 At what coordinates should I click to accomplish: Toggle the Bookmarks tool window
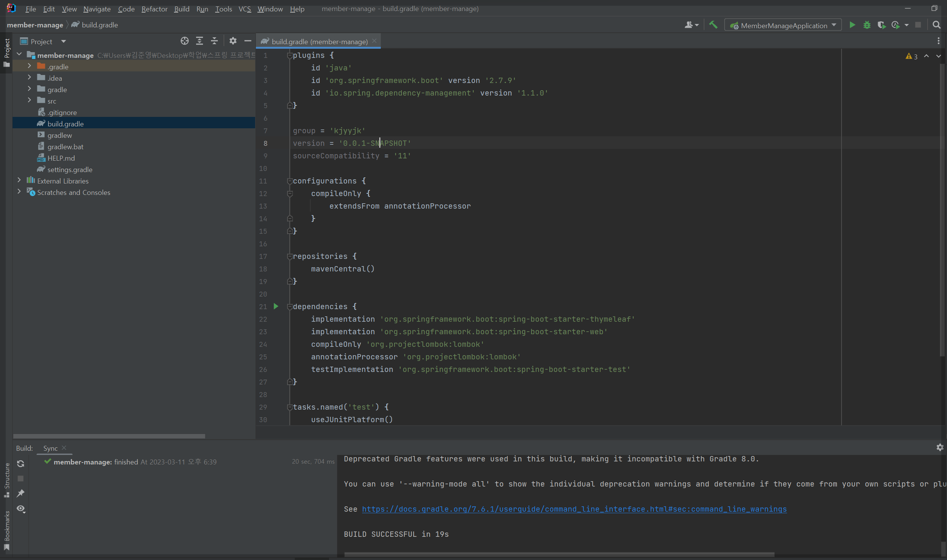tap(6, 530)
